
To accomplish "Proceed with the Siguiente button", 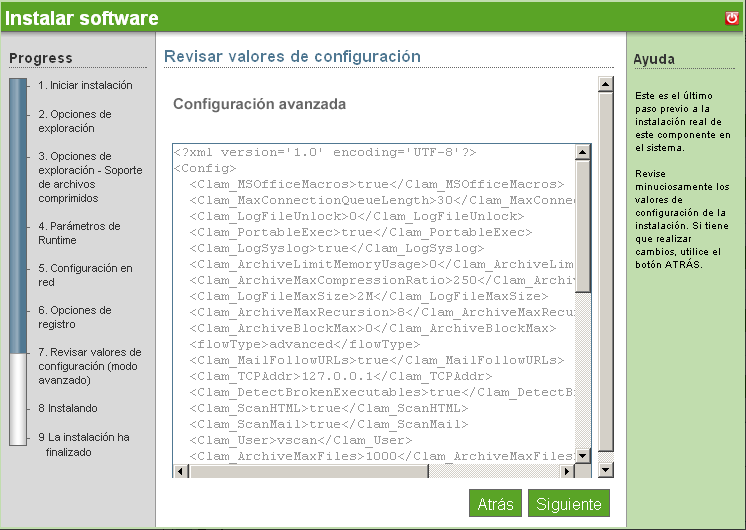I will pyautogui.click(x=569, y=503).
